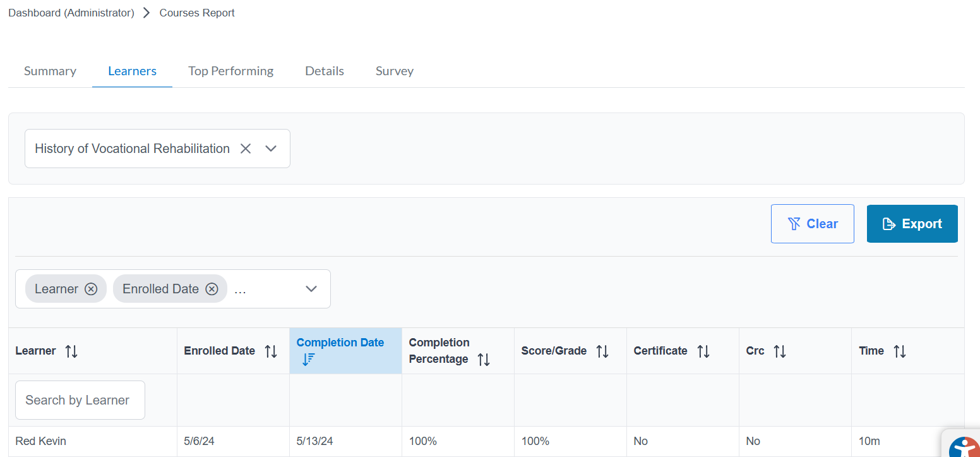Open the Top Performing tab
This screenshot has width=980, height=457.
coord(230,71)
